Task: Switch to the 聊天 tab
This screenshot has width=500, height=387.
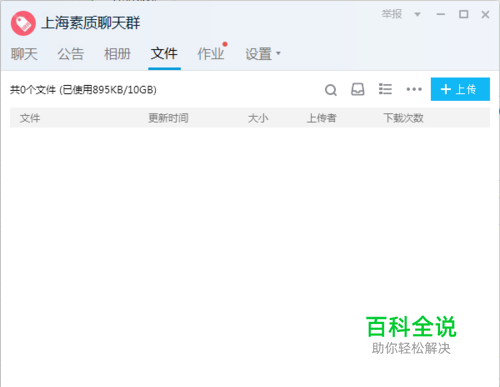Action: pyautogui.click(x=24, y=54)
